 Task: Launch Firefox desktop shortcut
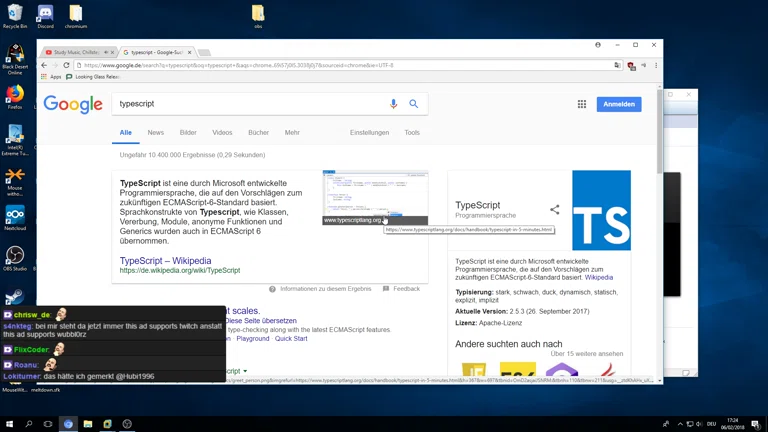(x=15, y=97)
